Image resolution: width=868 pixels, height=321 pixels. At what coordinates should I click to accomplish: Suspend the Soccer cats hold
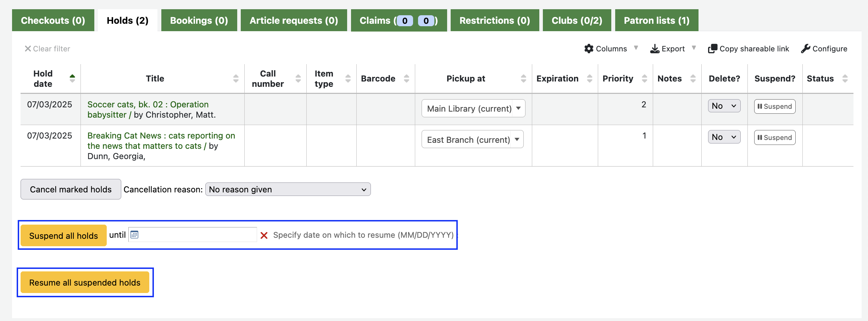click(x=774, y=106)
